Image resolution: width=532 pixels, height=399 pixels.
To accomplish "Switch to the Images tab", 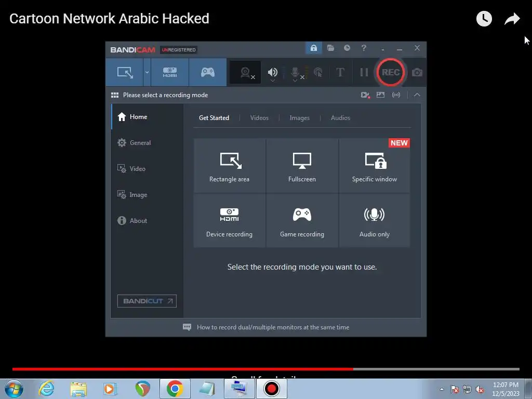I will (x=299, y=118).
